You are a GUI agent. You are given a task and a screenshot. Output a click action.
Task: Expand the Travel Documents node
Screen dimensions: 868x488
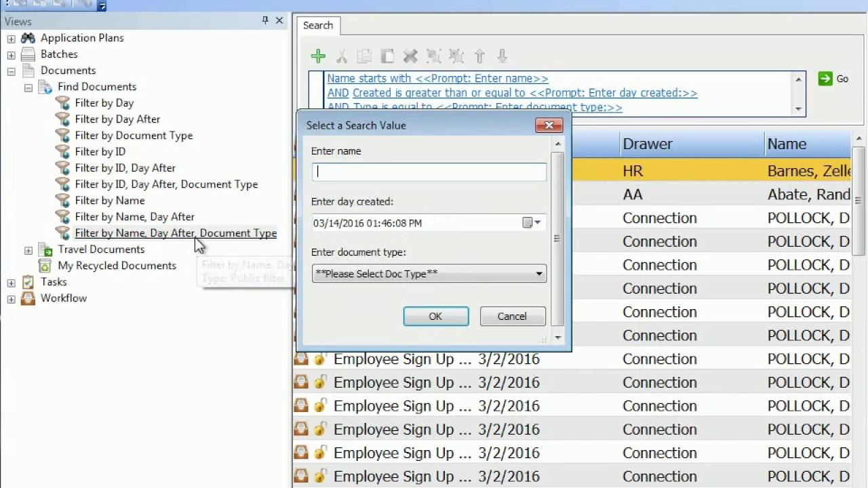pos(28,250)
